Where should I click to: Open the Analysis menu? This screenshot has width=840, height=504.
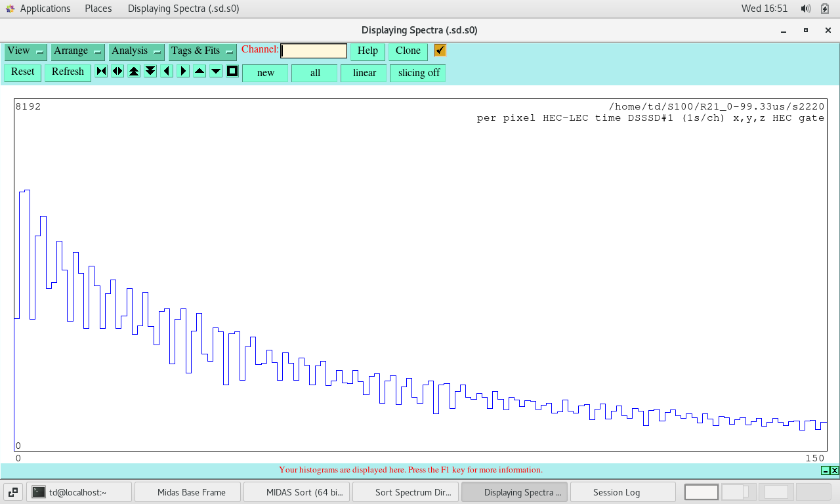point(136,51)
